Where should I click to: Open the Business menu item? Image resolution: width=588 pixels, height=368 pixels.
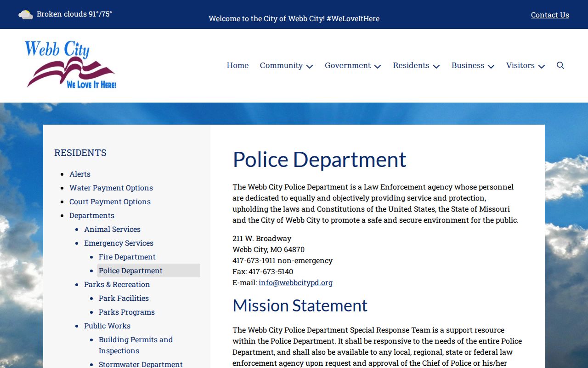(468, 65)
